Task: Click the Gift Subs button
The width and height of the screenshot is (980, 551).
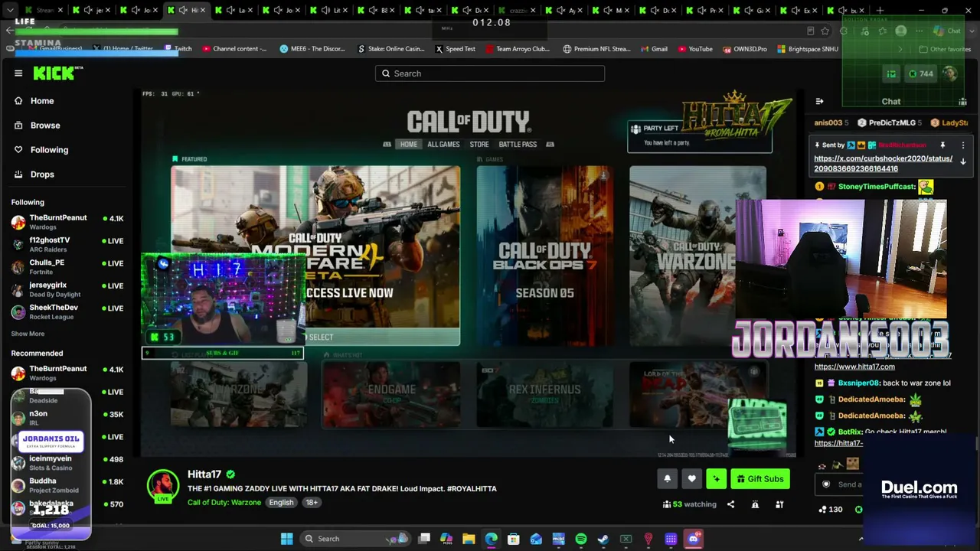Action: pyautogui.click(x=760, y=479)
